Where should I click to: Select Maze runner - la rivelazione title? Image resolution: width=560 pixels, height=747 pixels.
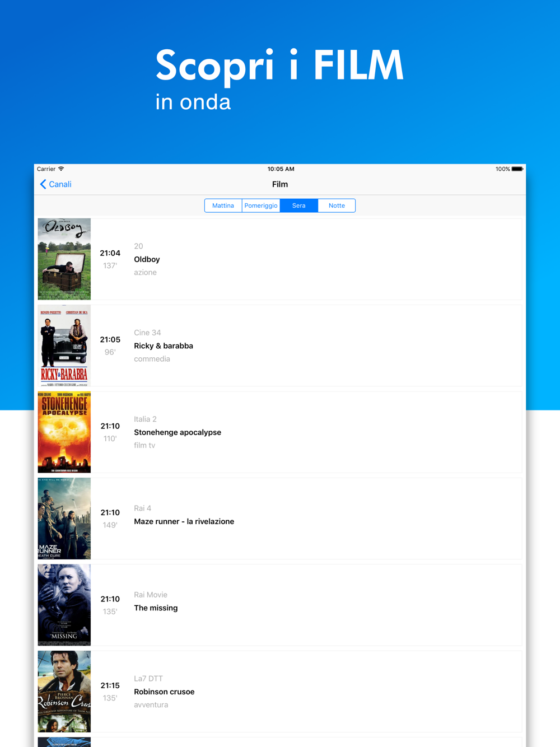coord(184,521)
